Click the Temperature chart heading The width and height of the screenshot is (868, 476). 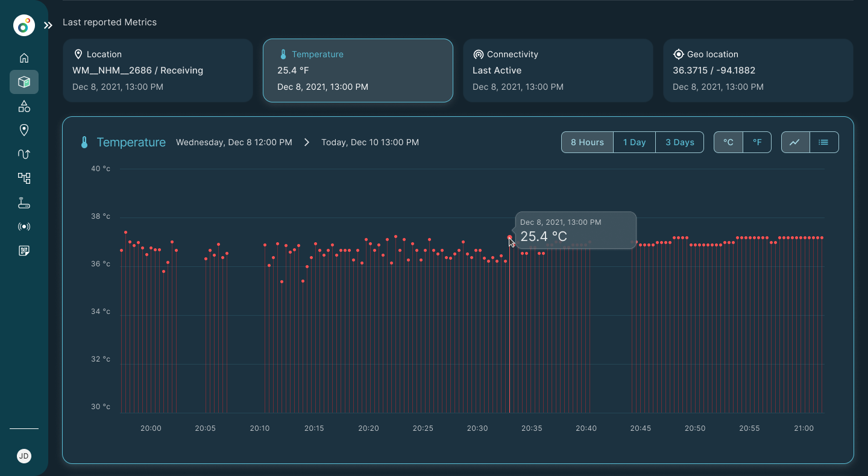(131, 142)
